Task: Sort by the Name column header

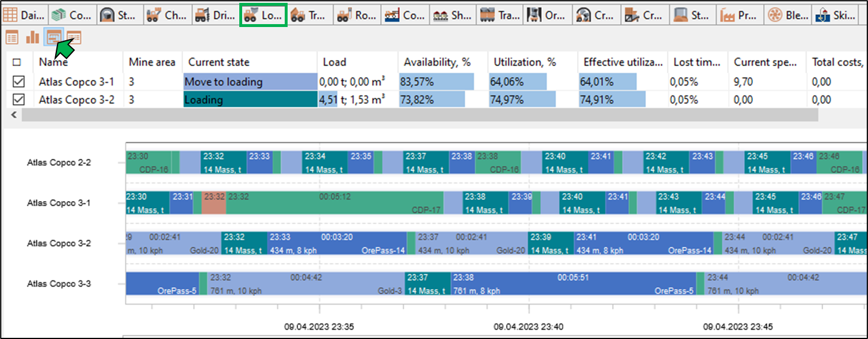Action: (x=78, y=62)
